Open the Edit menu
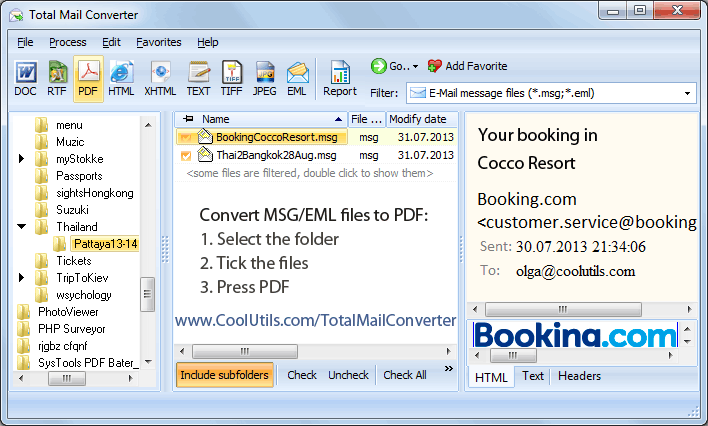 click(x=111, y=42)
